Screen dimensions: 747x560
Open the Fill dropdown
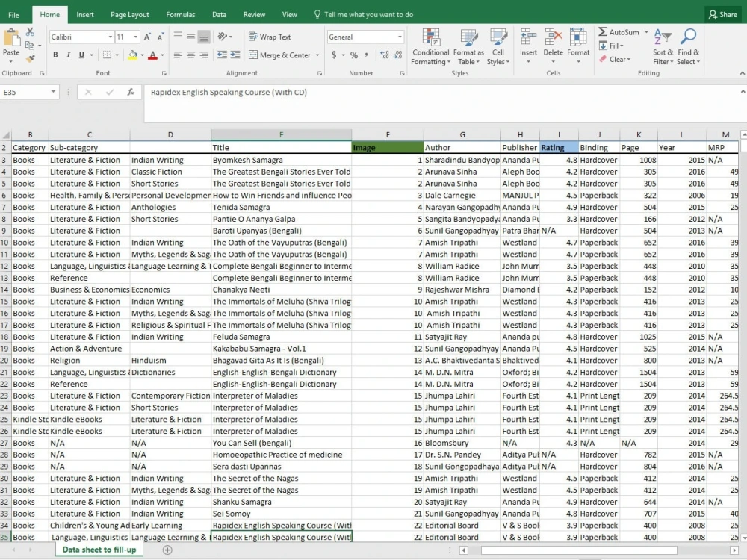point(611,46)
